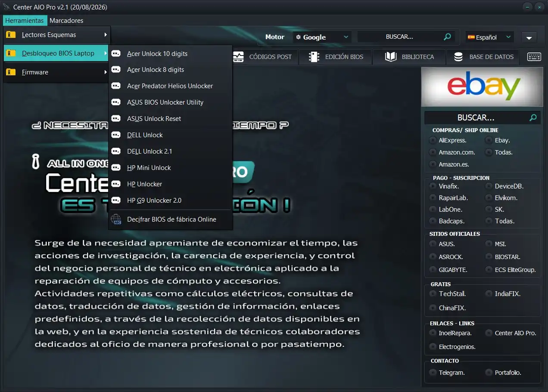
Task: Select the Portafolio radio option
Action: point(489,373)
